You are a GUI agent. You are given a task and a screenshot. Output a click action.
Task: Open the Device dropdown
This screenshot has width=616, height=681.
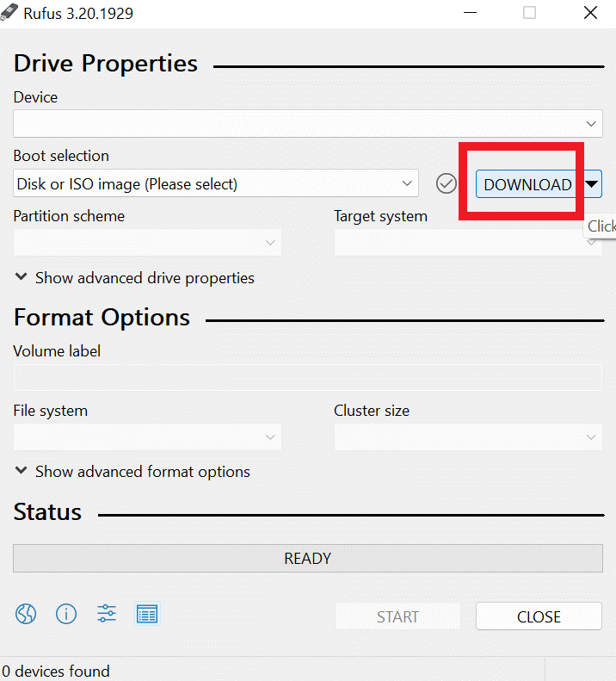(x=308, y=124)
